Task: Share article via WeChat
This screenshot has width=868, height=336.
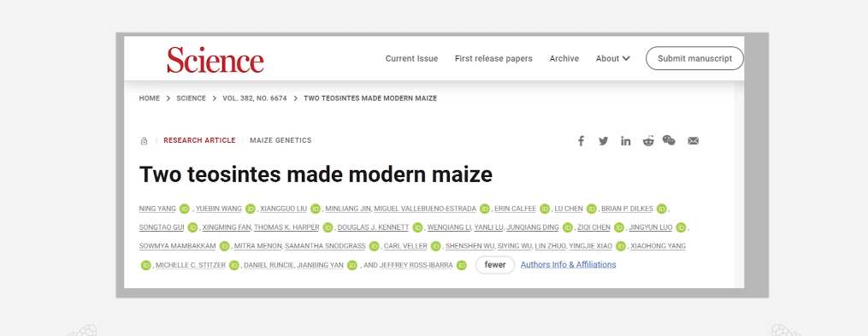Action: click(x=669, y=140)
